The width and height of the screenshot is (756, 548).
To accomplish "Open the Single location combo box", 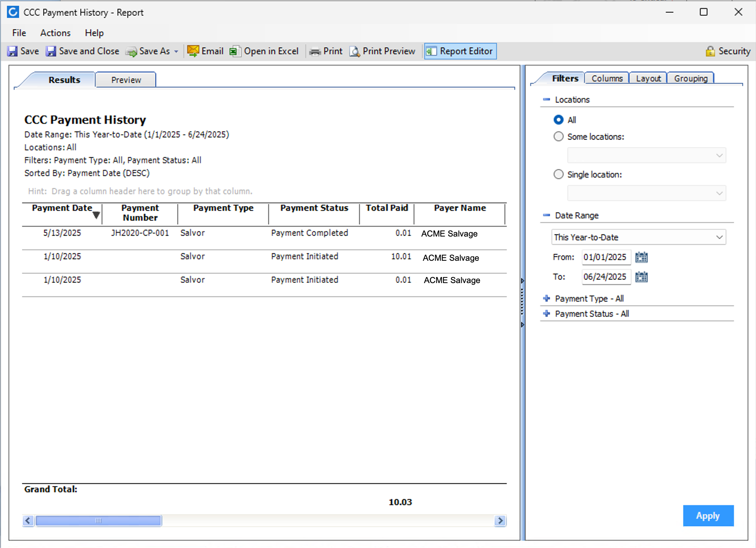I will (x=647, y=193).
